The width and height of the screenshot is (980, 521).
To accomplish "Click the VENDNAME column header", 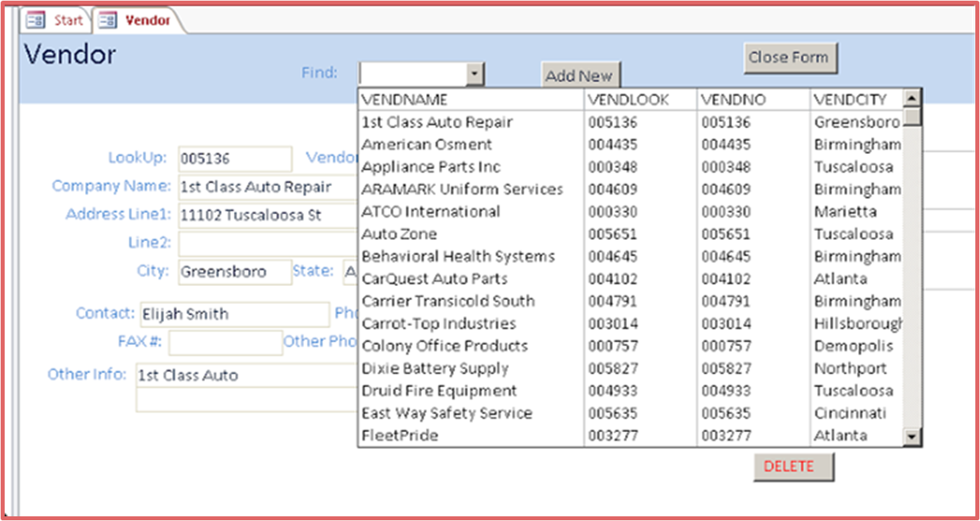I will coord(472,100).
